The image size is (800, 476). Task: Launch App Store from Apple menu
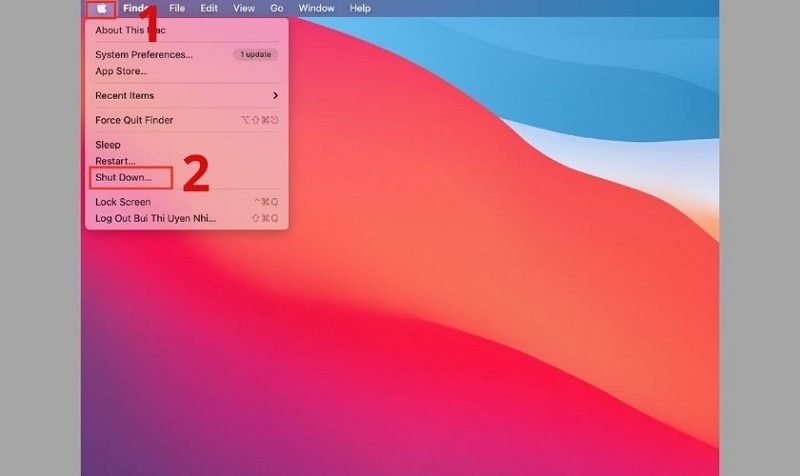pos(121,71)
